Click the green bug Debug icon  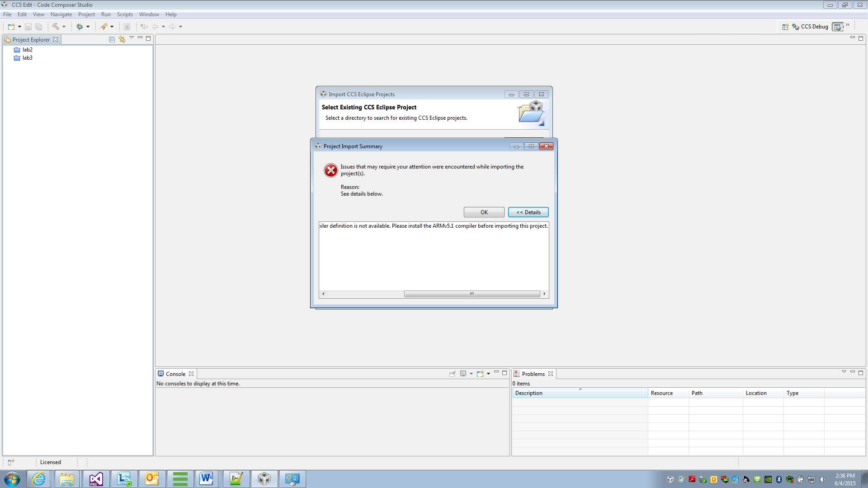click(x=80, y=27)
